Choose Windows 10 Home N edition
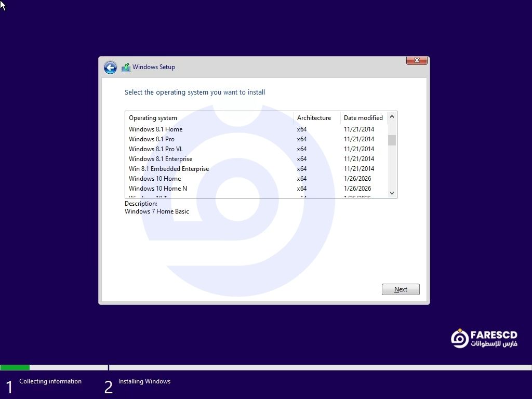This screenshot has width=532, height=399. coord(158,189)
